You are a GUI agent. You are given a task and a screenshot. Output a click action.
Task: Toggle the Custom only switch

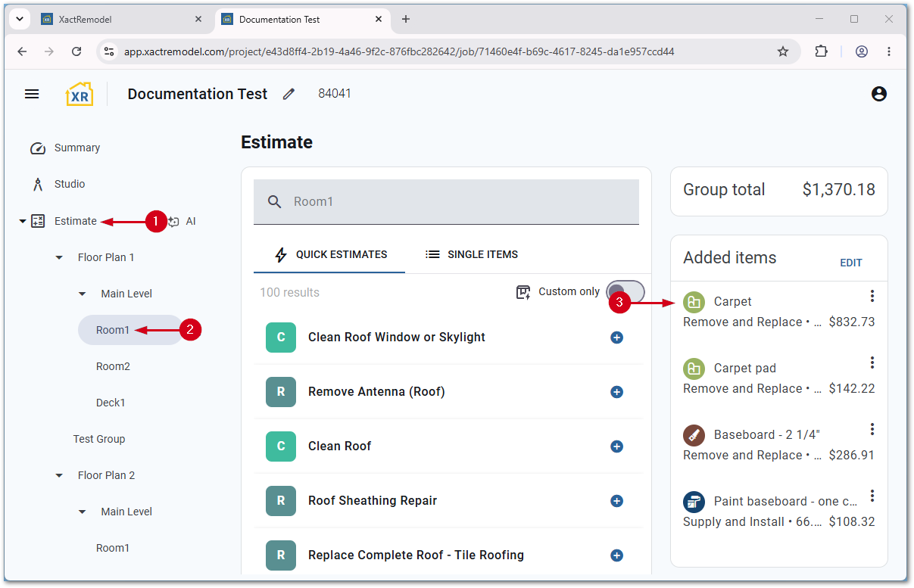click(x=625, y=291)
